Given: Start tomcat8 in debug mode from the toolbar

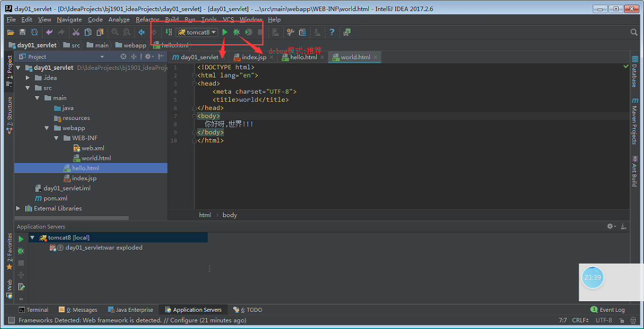Looking at the screenshot, I should [237, 32].
